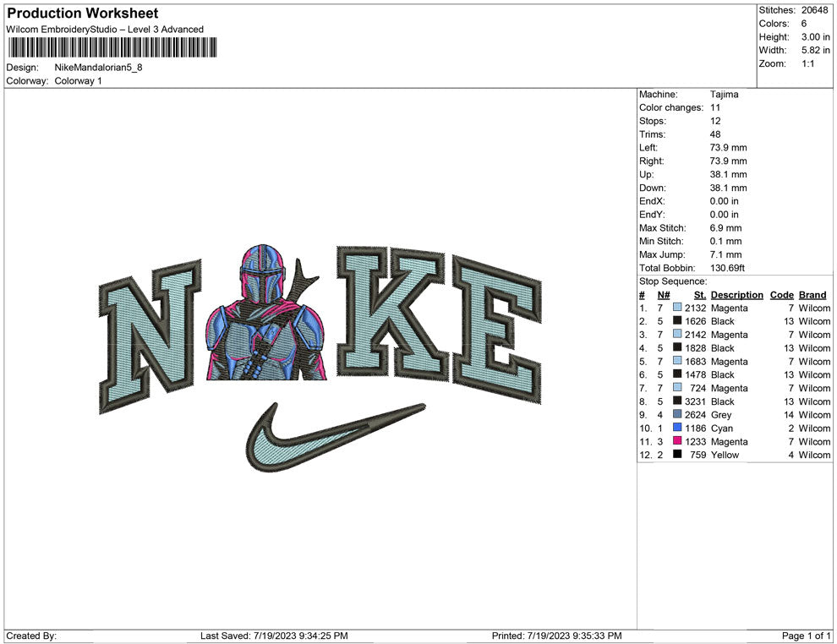Click the Total Bobbin value '130.69ft'

coord(728,268)
